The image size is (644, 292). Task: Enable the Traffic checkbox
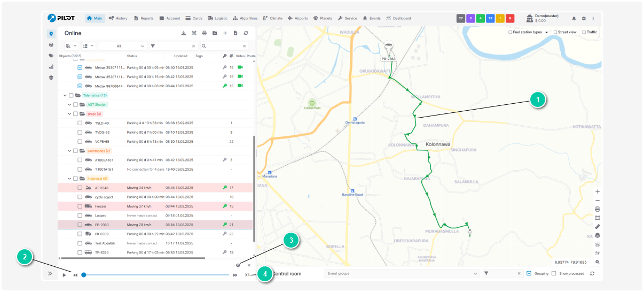(584, 32)
